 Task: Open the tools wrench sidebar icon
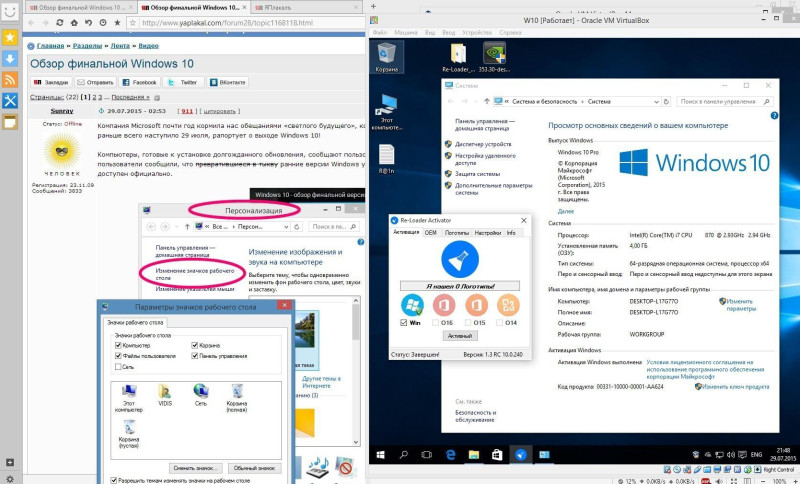pyautogui.click(x=10, y=100)
